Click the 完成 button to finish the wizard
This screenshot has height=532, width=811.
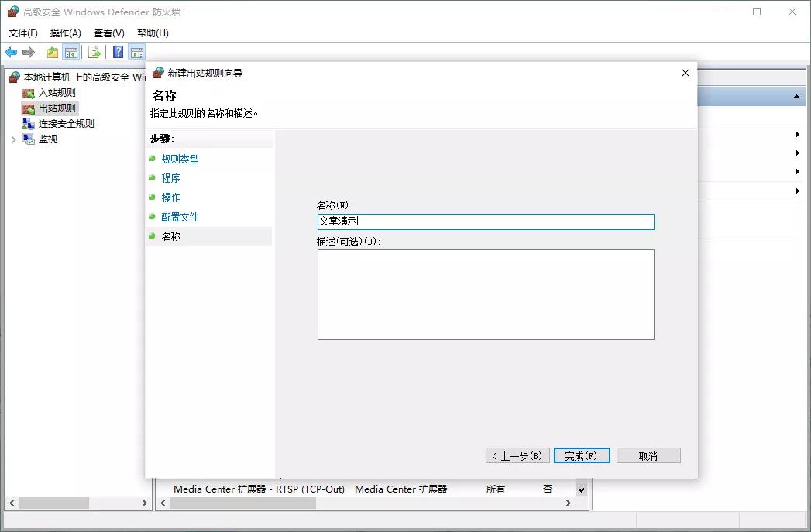click(x=582, y=455)
